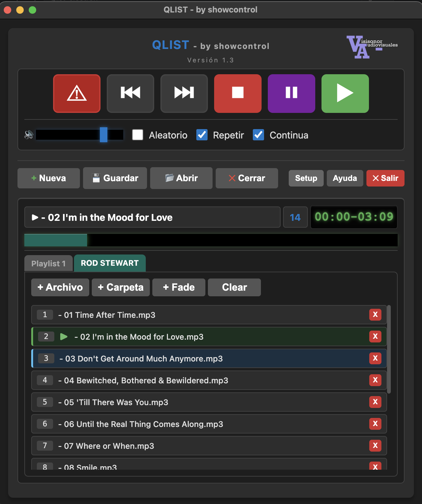This screenshot has width=422, height=504.
Task: Click the Guardar save button
Action: (115, 178)
